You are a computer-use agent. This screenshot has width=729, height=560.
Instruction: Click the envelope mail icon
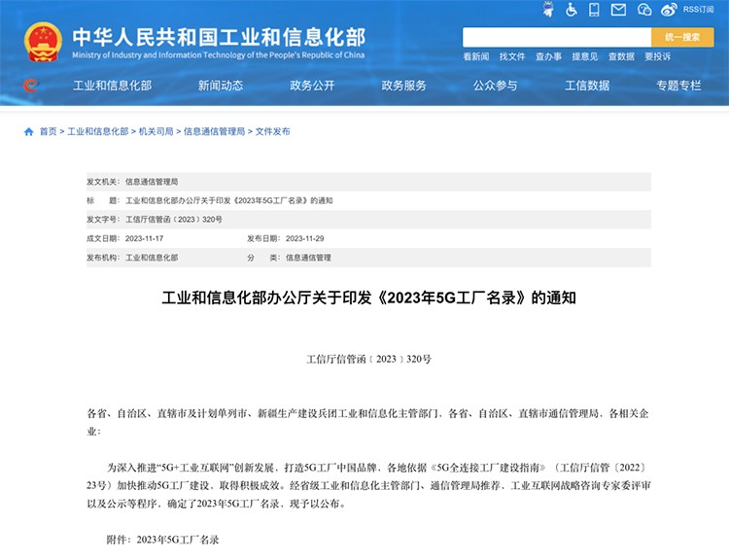(618, 10)
